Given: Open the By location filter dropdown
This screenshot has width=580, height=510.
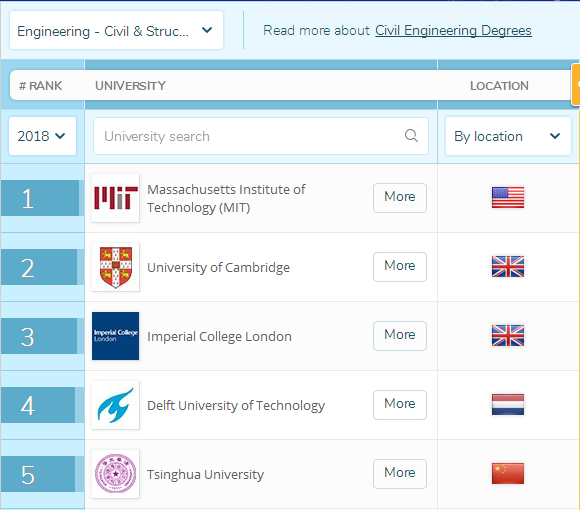Looking at the screenshot, I should point(508,136).
